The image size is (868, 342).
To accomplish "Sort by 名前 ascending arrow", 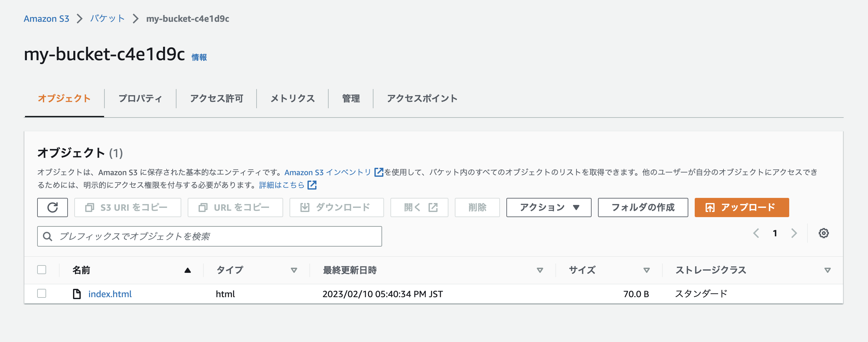I will (x=188, y=270).
